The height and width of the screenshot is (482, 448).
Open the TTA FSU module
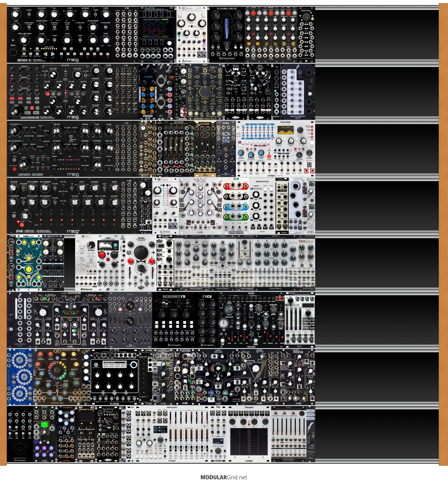coord(289,35)
